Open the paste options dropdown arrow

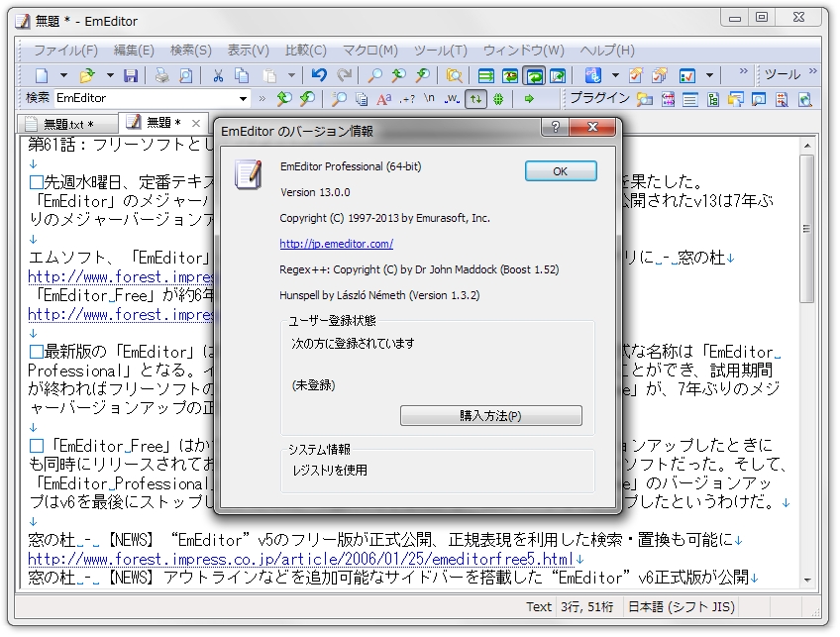point(289,74)
